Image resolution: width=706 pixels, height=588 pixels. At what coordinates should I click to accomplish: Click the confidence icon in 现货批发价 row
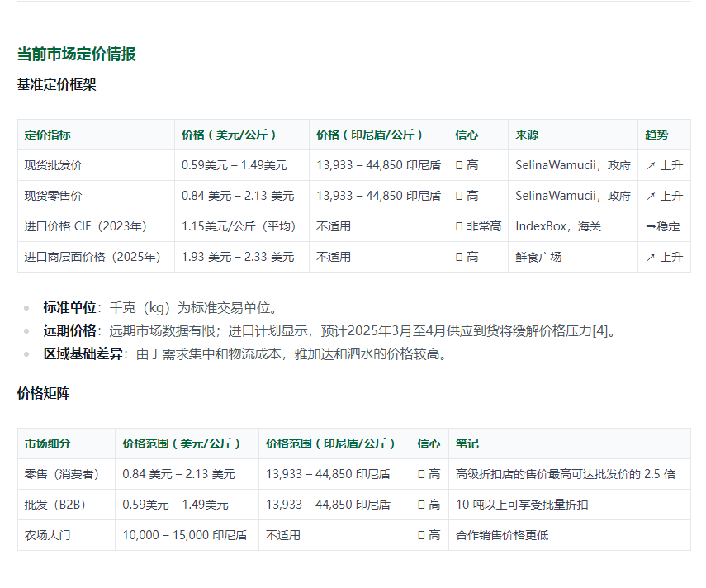click(459, 165)
